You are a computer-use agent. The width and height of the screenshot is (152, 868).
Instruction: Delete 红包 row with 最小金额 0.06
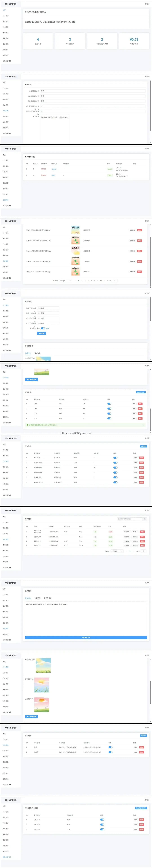[x=140, y=409]
